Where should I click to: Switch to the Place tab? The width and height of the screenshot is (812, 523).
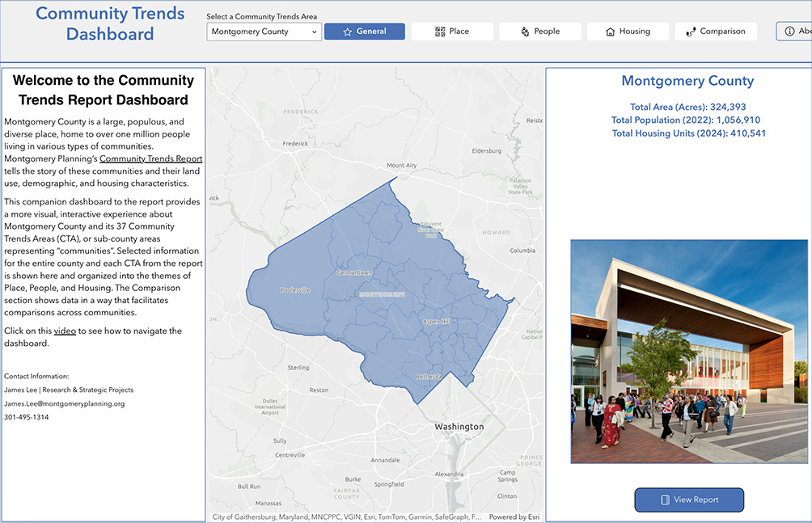point(452,31)
